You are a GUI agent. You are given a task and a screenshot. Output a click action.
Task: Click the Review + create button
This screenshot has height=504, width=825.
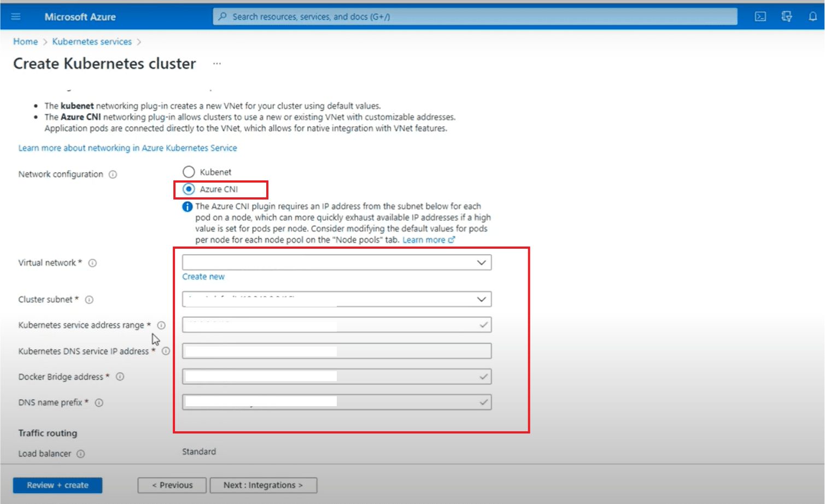57,485
